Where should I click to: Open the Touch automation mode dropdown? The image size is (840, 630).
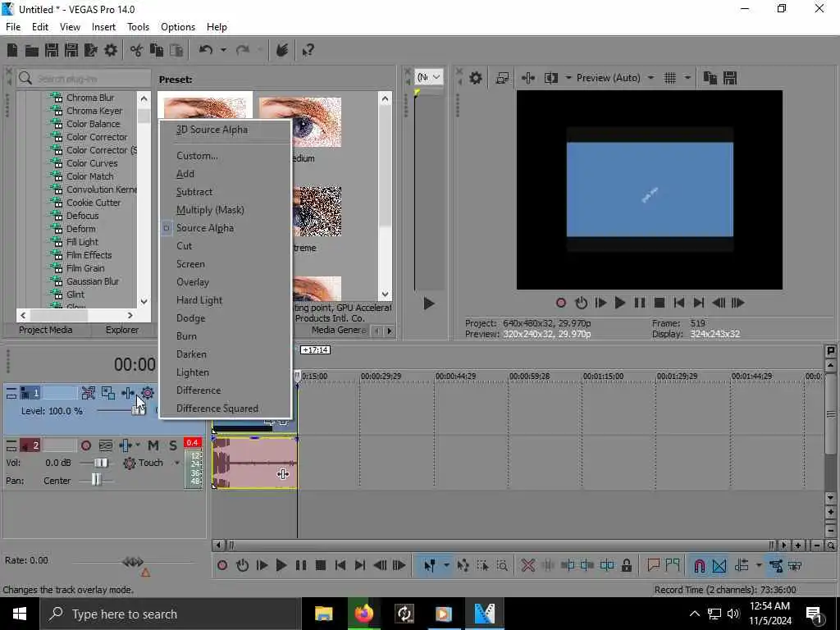[177, 463]
